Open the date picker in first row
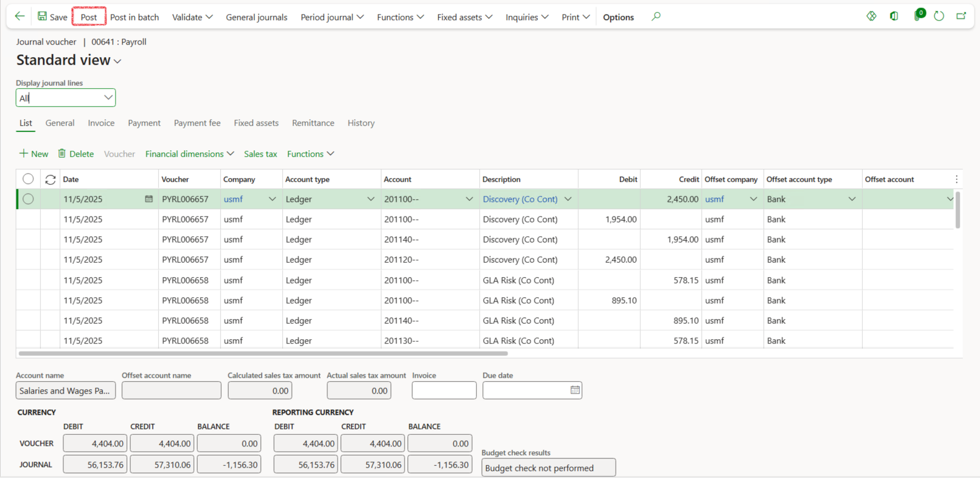The image size is (980, 478). pyautogui.click(x=148, y=199)
